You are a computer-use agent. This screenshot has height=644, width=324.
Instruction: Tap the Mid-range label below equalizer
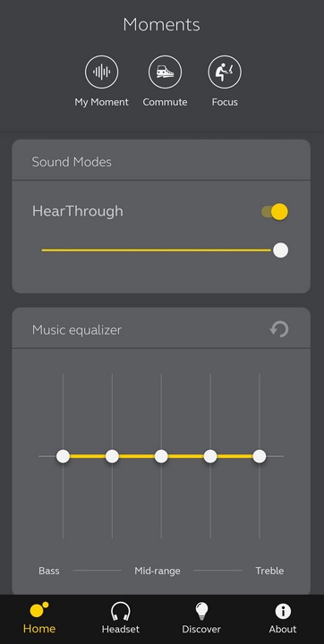coord(158,571)
